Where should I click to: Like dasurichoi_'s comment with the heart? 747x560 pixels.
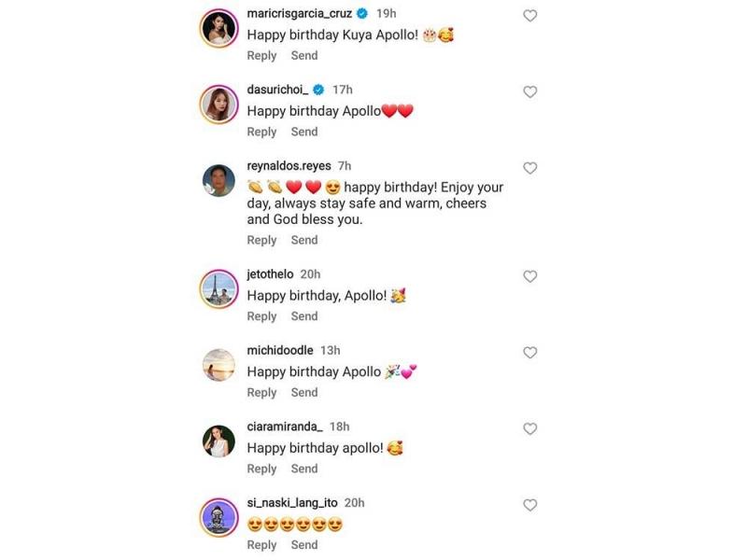click(529, 92)
